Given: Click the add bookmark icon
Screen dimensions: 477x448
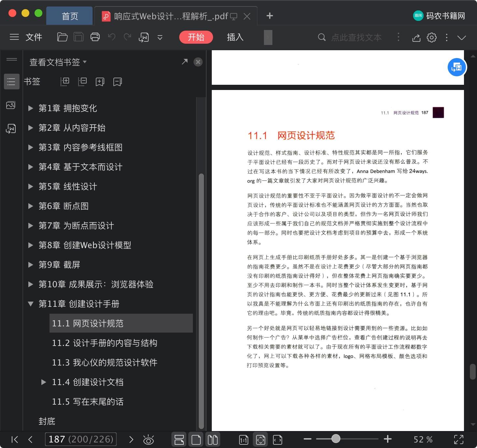Looking at the screenshot, I should (100, 82).
